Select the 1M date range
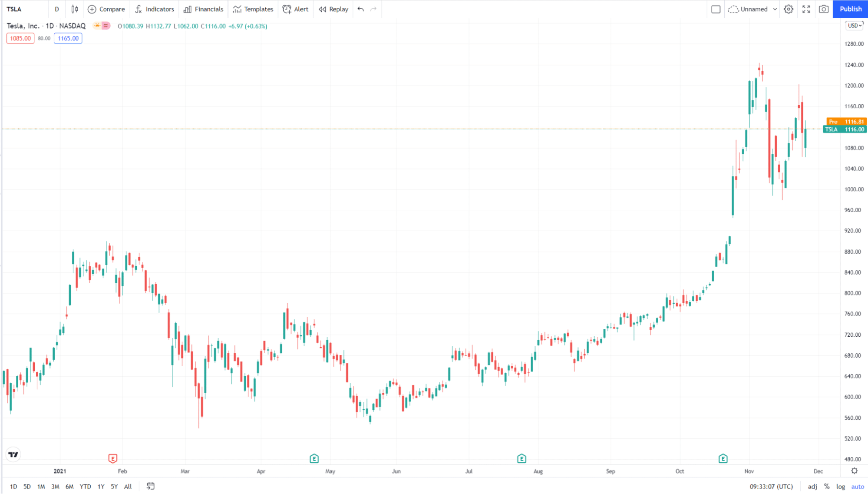Screen dimensions: 868x494 pyautogui.click(x=41, y=487)
